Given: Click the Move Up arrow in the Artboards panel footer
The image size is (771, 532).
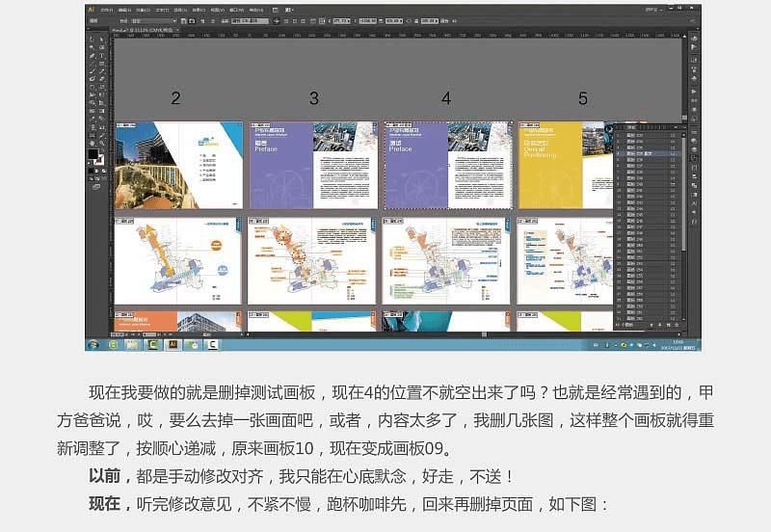Looking at the screenshot, I should coord(652,325).
